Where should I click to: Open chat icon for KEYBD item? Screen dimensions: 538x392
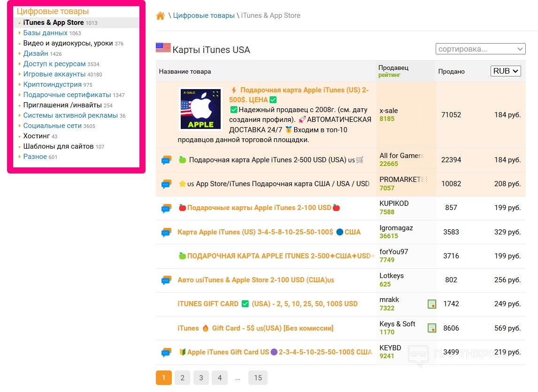pyautogui.click(x=166, y=352)
